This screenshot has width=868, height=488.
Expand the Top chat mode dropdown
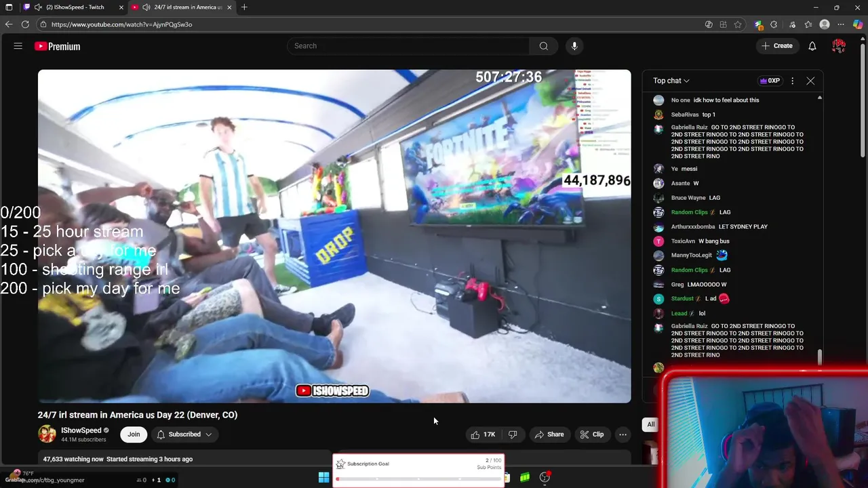click(671, 81)
